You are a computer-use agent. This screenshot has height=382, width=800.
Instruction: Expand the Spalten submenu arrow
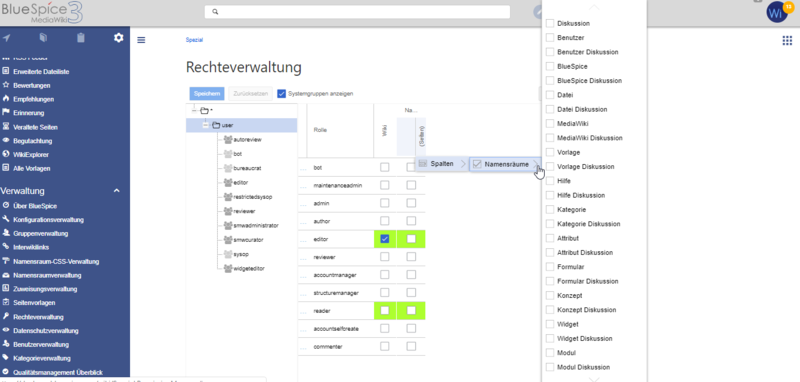pos(463,164)
